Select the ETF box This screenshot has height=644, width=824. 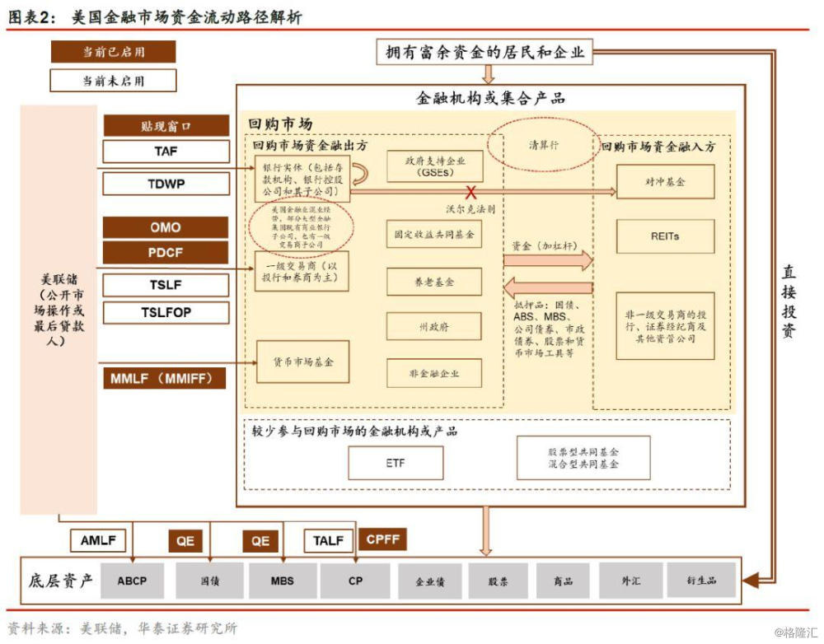[396, 463]
